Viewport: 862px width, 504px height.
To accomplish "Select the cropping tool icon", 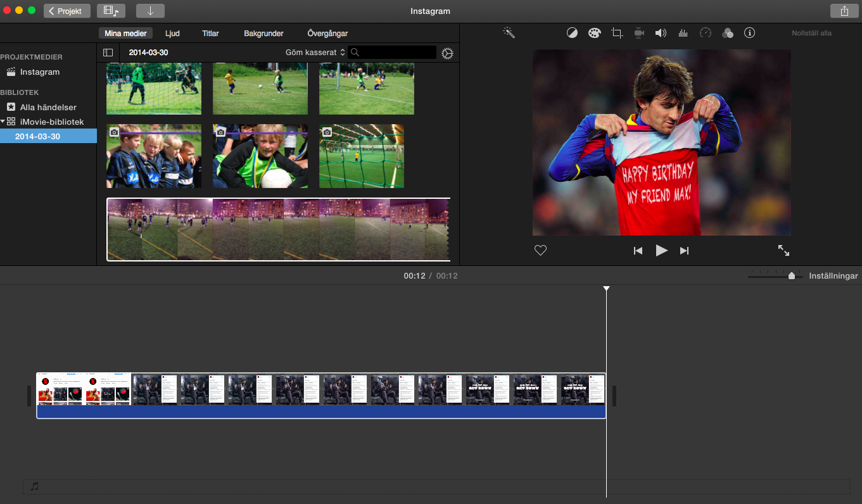I will click(x=617, y=33).
